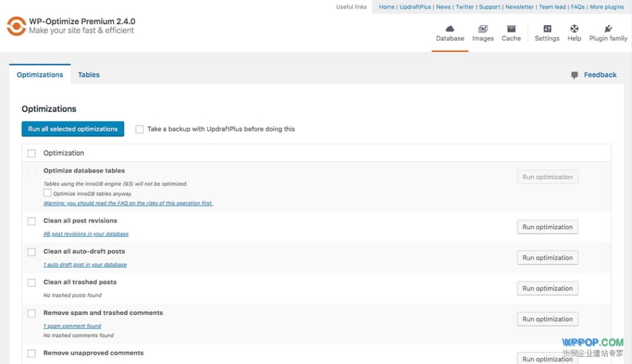632x364 pixels.
Task: Switch to the Tables tab
Action: tap(88, 75)
